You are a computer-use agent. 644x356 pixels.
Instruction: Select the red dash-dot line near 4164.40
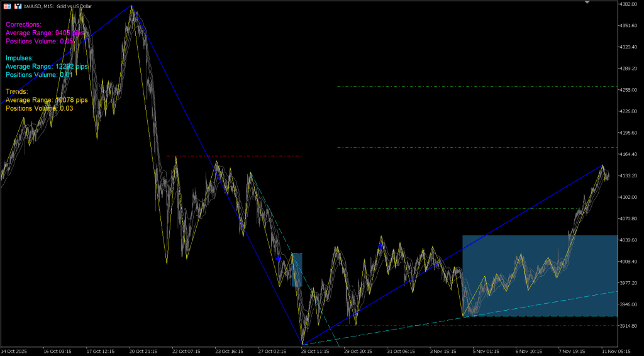point(234,156)
